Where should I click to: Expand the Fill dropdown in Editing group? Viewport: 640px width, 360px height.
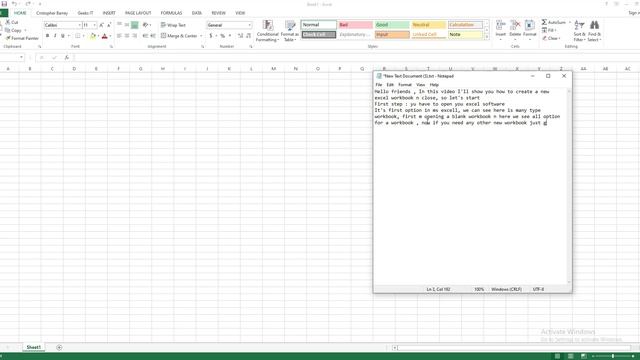click(x=556, y=30)
